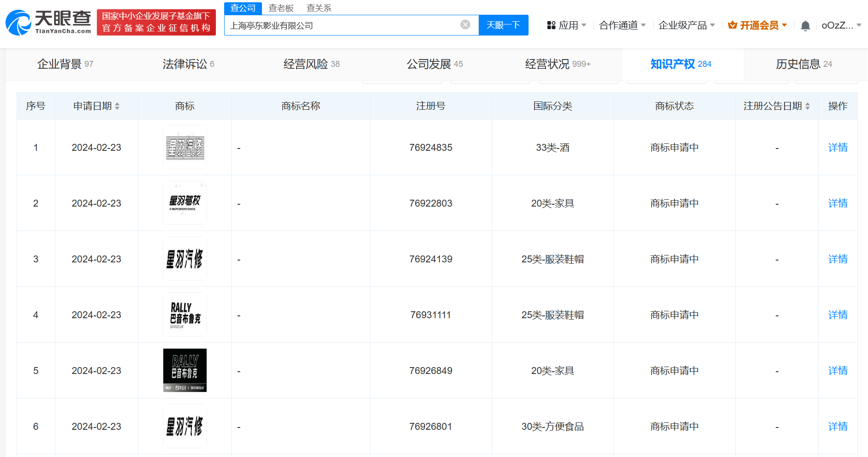Switch to 查老板 search tab

(x=281, y=8)
